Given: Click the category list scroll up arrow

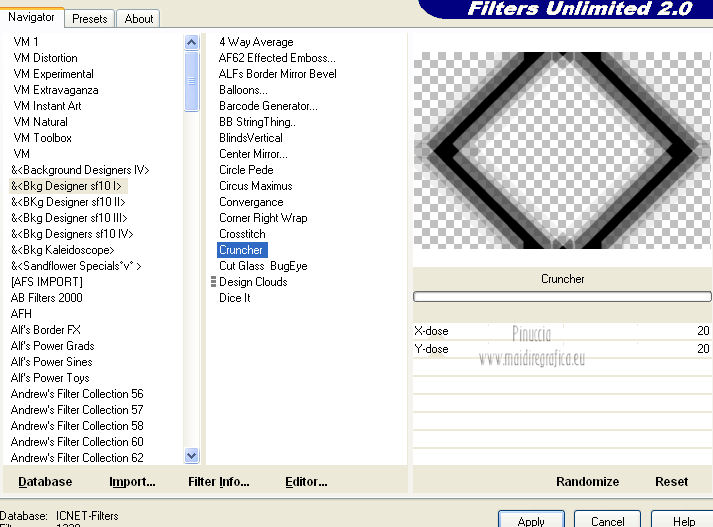Looking at the screenshot, I should 191,43.
